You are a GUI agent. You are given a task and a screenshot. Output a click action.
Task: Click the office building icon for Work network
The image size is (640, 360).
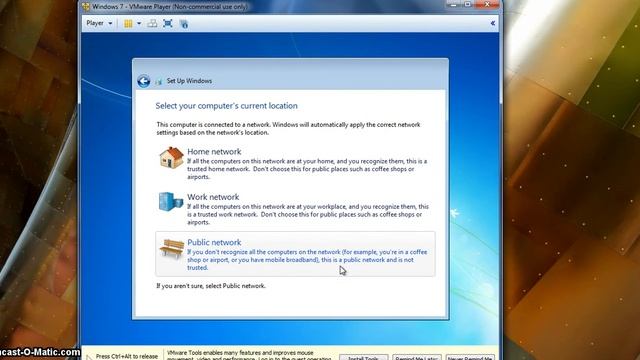(x=171, y=202)
